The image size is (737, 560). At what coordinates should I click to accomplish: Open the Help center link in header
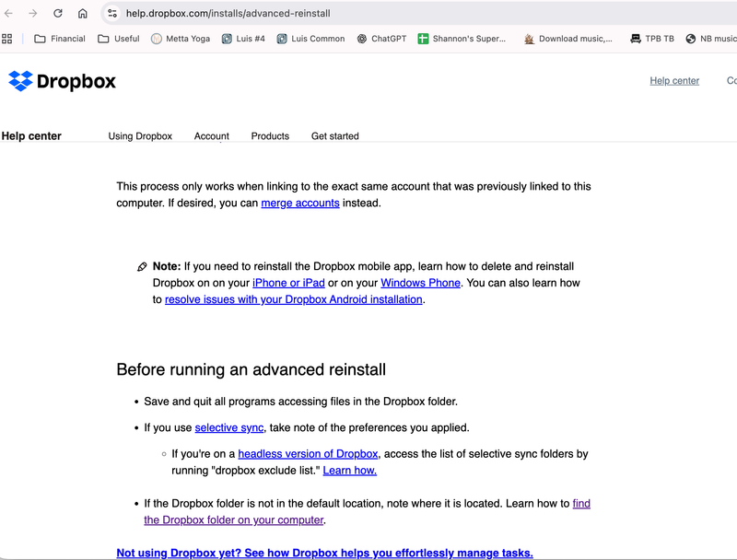[x=674, y=81]
